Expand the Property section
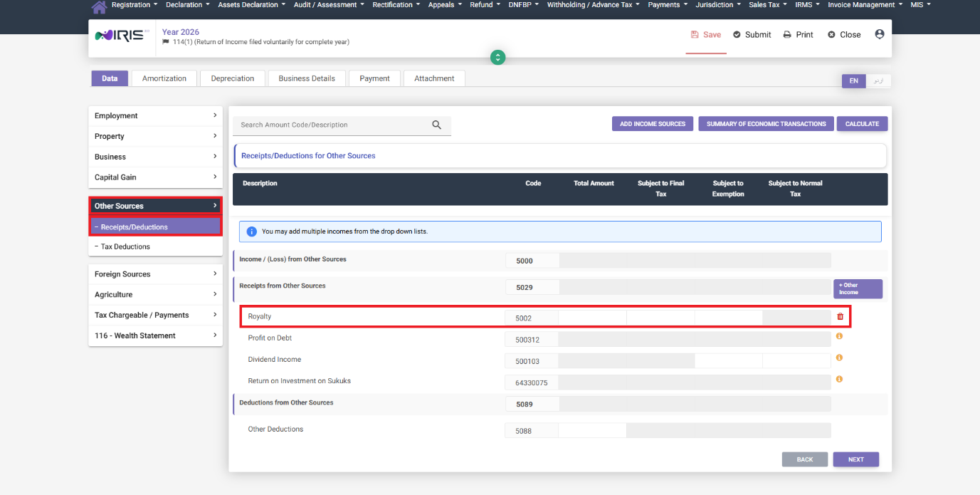Screen dimensions: 980x495 (x=156, y=136)
